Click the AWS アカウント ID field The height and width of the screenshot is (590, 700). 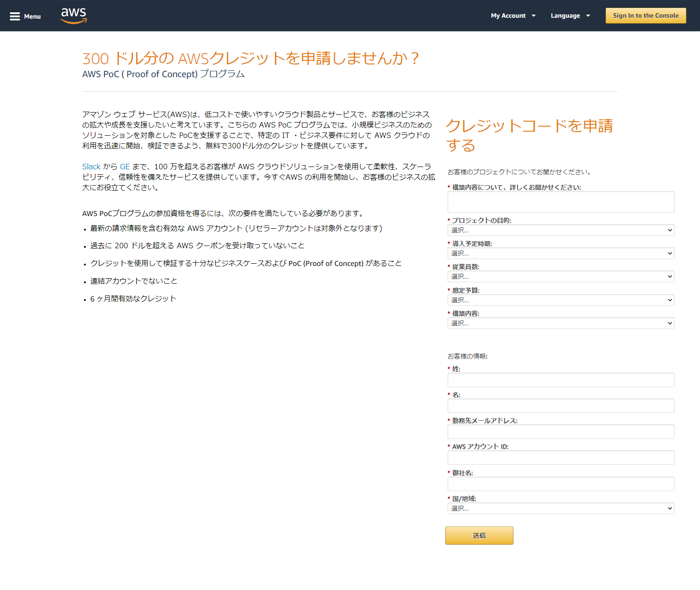(x=561, y=457)
